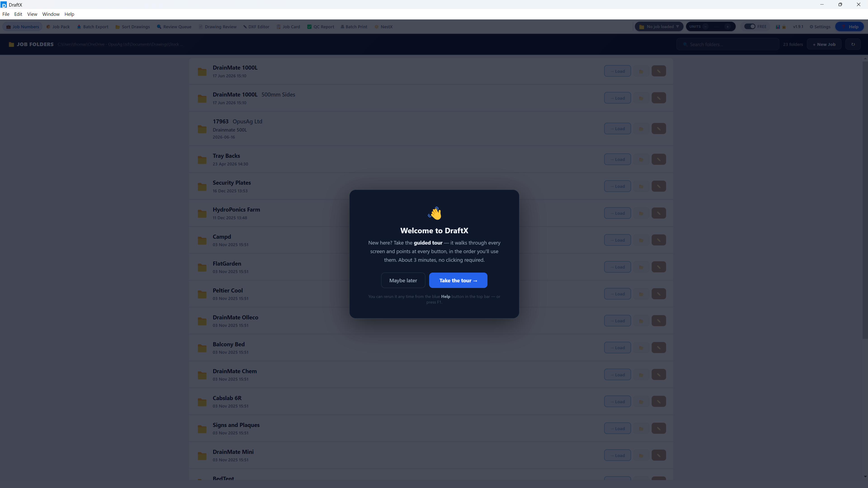Open the View menu

click(32, 14)
